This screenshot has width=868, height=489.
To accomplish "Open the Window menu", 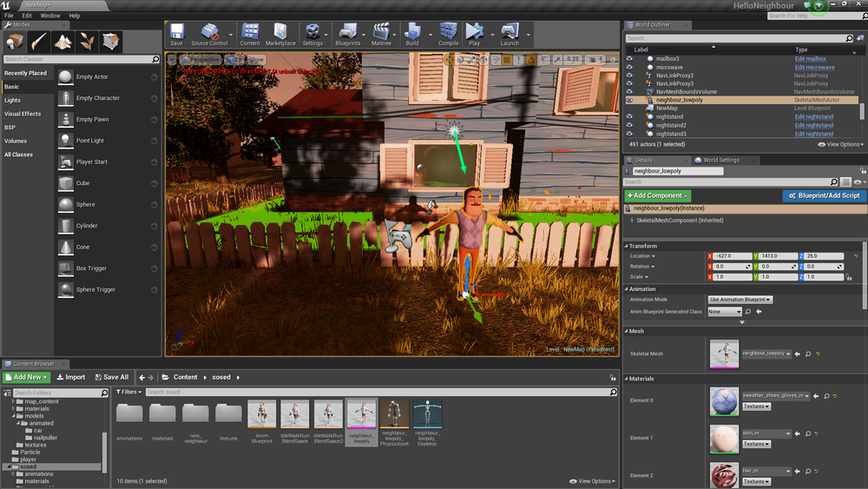I will 50,16.
